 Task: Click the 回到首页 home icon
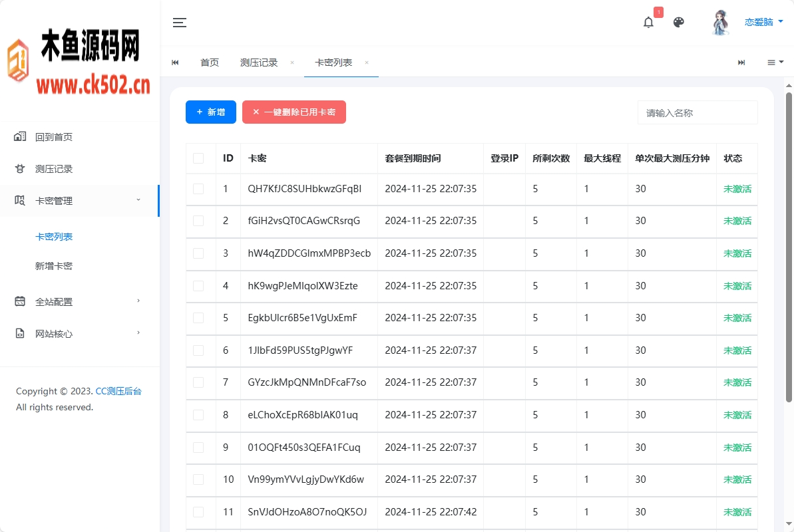coord(20,136)
